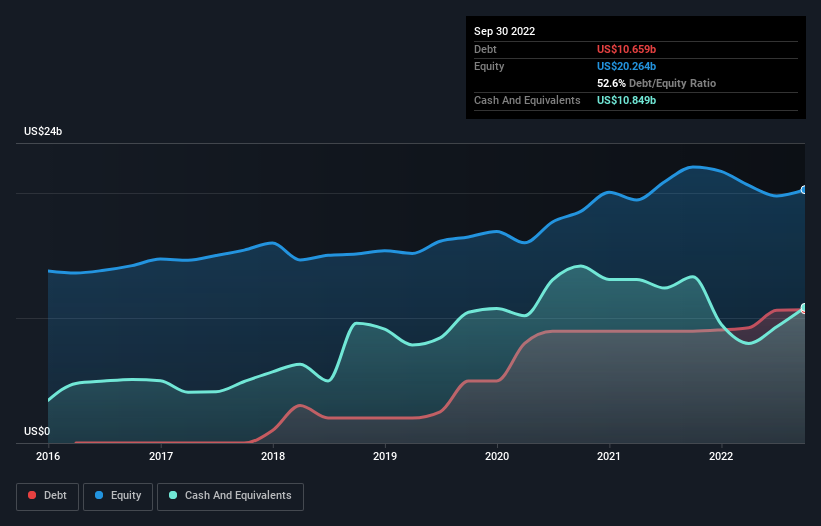Click the 2021 x-axis label
Screen dimensions: 821x526
(x=609, y=456)
